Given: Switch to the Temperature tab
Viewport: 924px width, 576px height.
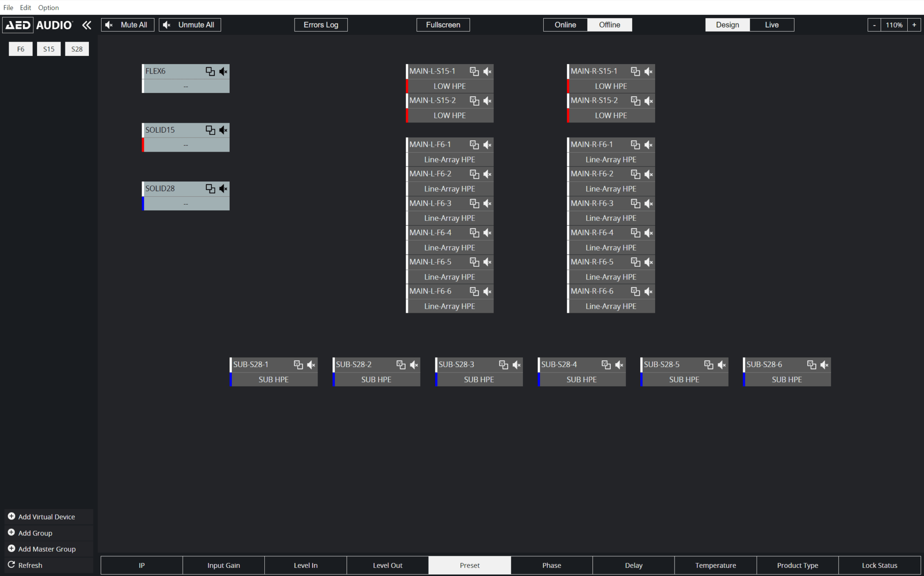Looking at the screenshot, I should (x=715, y=565).
